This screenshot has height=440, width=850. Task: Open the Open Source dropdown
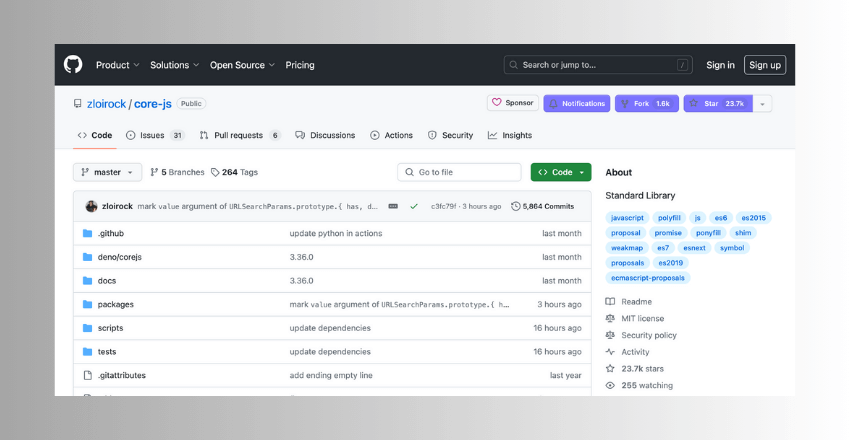242,65
